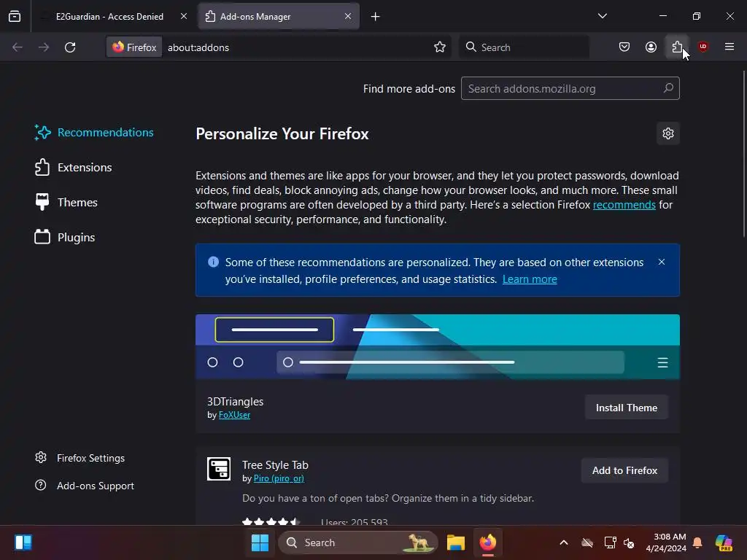Open a new tab with plus button

point(376,17)
